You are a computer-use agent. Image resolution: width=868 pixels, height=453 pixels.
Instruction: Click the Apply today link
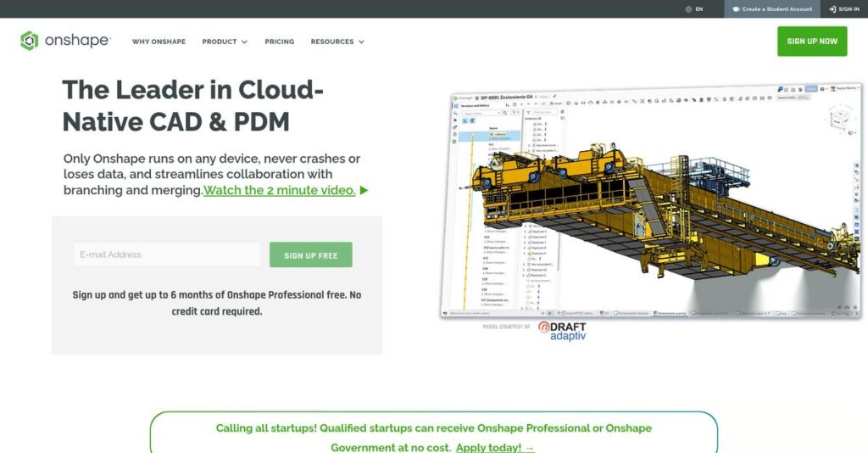(x=495, y=447)
